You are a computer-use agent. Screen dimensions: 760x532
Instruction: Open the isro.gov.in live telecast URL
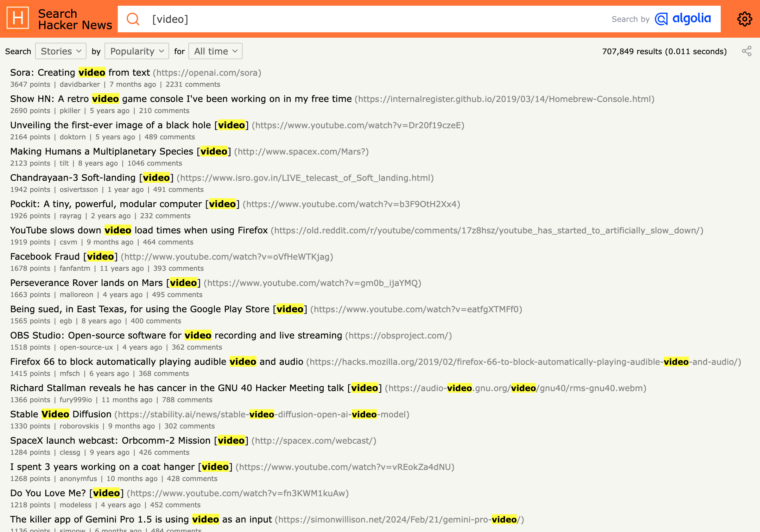click(305, 178)
